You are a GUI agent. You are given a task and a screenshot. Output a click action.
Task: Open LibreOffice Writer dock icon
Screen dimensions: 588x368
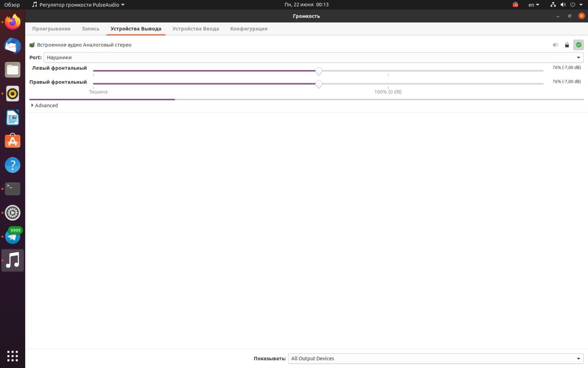[12, 117]
